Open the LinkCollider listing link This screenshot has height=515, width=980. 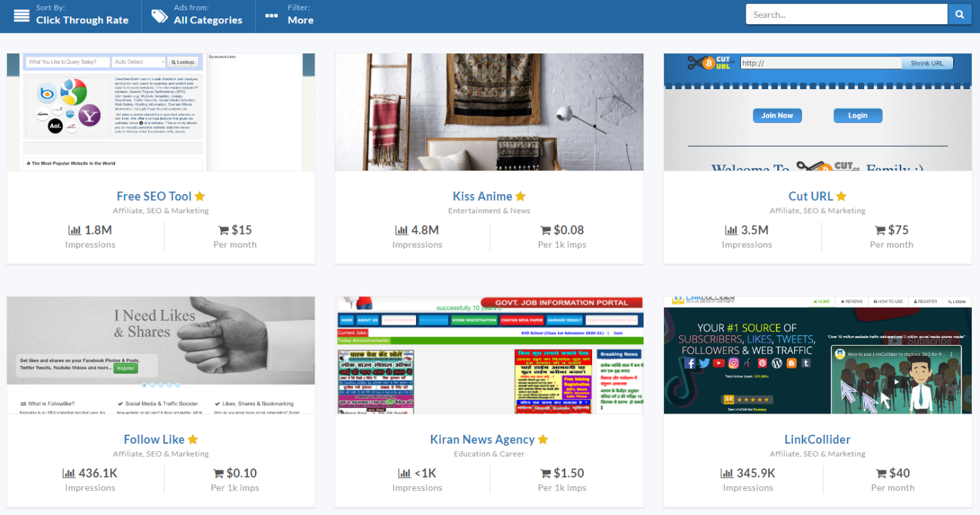pos(817,440)
